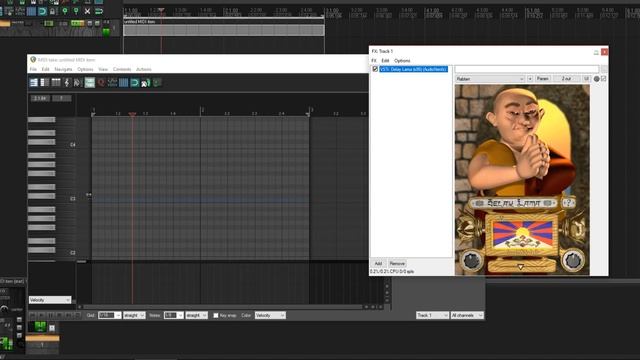This screenshot has height=360, width=640.
Task: Click the red circular toolbar icon
Action: (101, 83)
